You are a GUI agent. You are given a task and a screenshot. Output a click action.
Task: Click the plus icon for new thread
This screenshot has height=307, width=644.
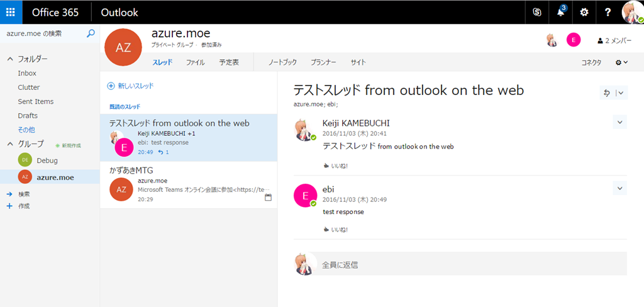(111, 86)
